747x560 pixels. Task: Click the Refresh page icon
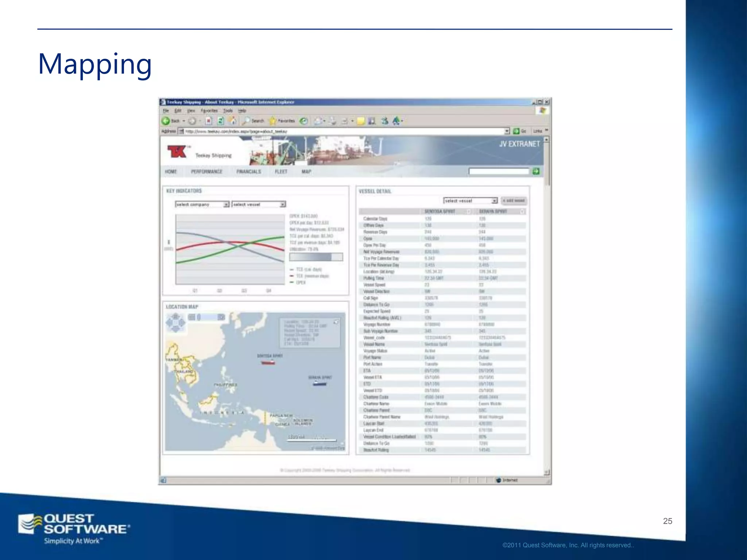221,121
